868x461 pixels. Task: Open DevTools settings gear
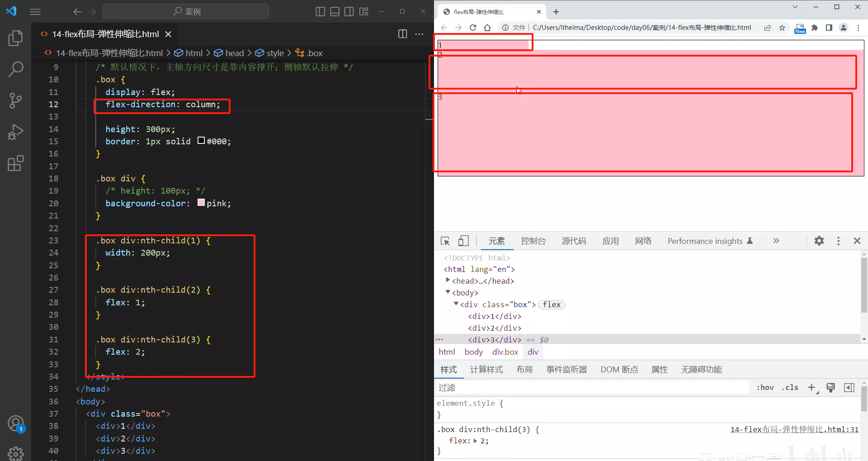819,241
